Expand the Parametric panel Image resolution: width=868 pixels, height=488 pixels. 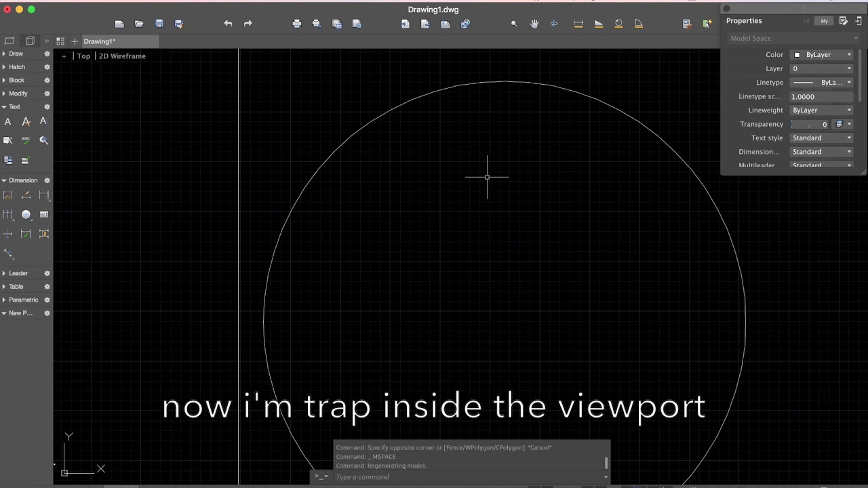[x=4, y=300]
